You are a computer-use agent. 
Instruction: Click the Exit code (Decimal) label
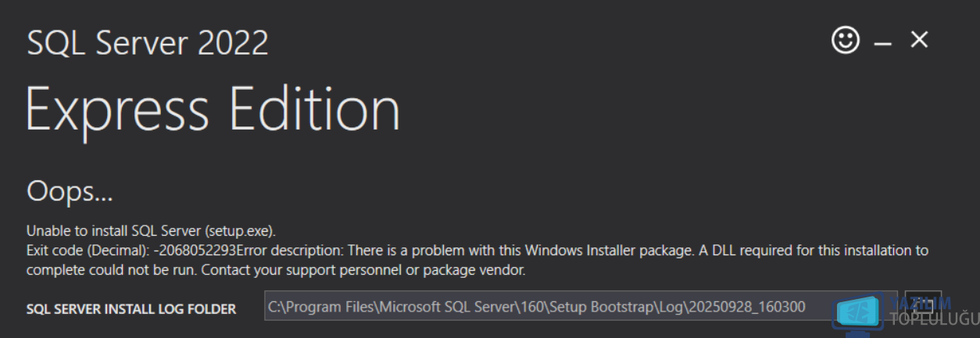[x=88, y=251]
